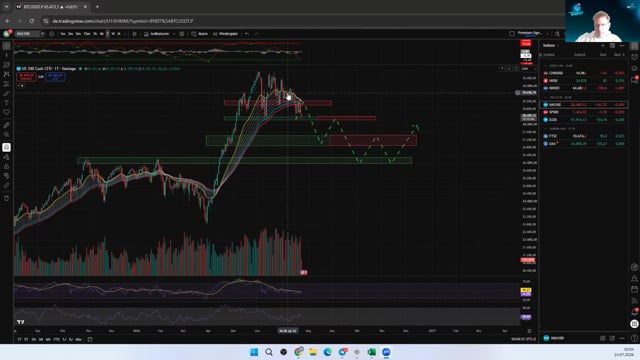
Task: Select the 1M date range
Action: tap(34, 339)
